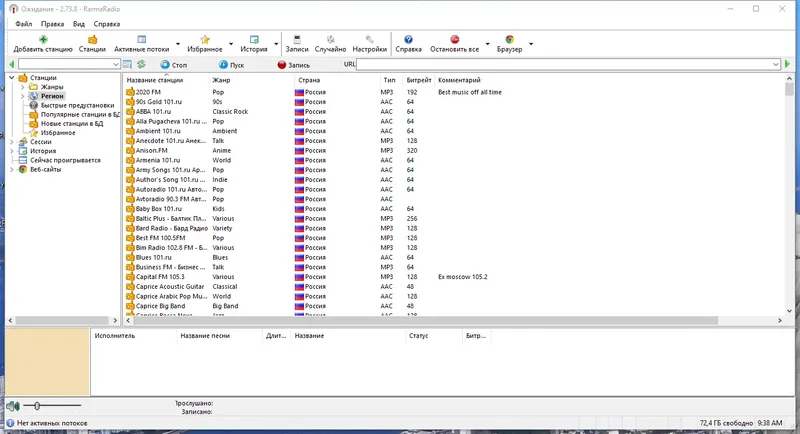Select Новые станции в БД tree item

(71, 123)
